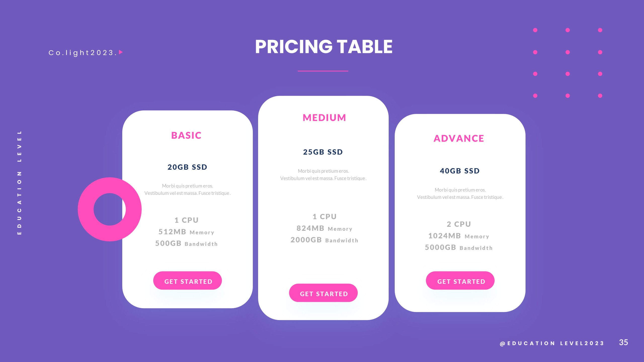Image resolution: width=644 pixels, height=362 pixels.
Task: Click the PRICING TABLE title text
Action: [x=324, y=47]
